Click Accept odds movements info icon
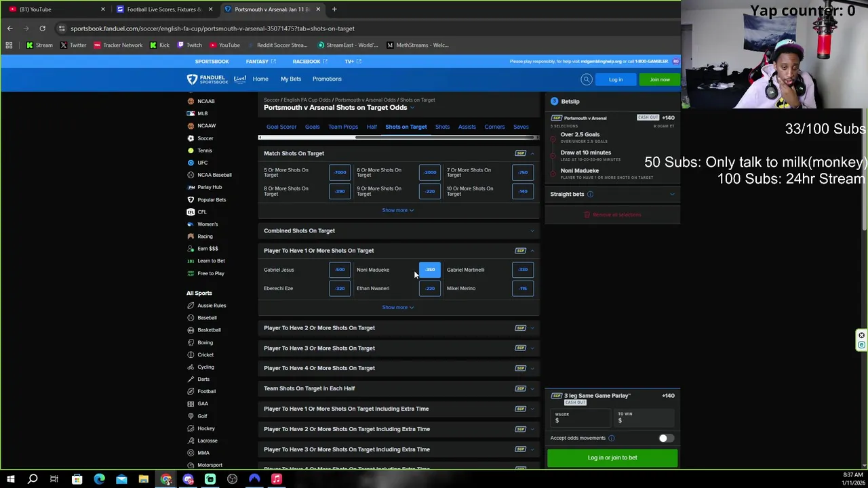Viewport: 868px width, 488px height. point(611,438)
